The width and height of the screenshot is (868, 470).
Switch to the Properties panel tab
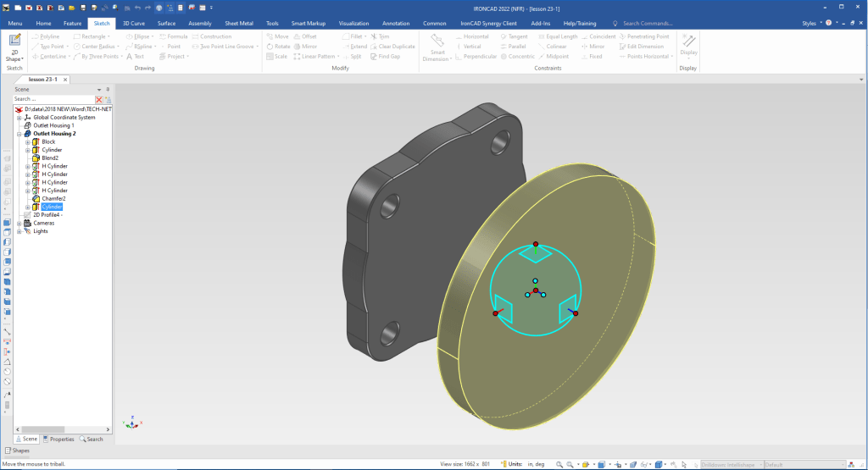point(59,439)
